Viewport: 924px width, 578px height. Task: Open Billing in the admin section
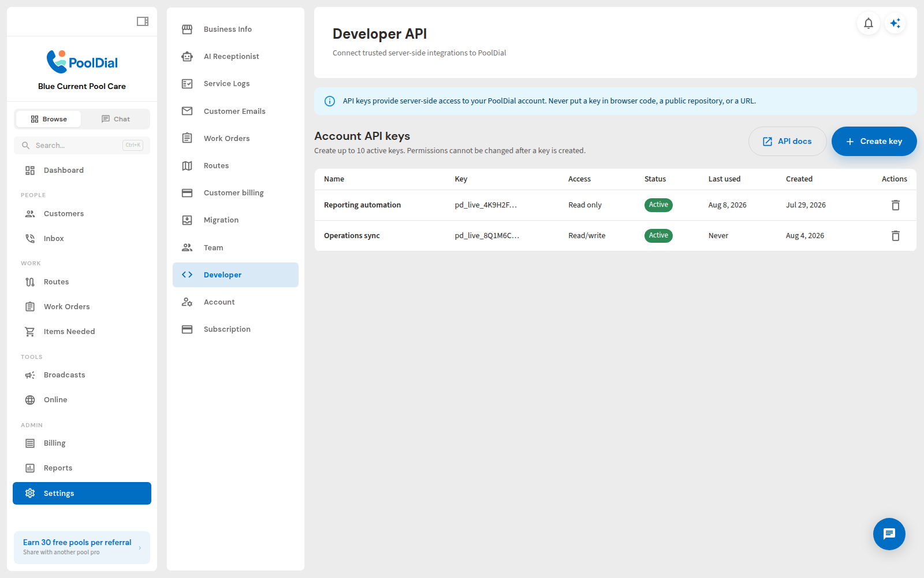click(82, 443)
